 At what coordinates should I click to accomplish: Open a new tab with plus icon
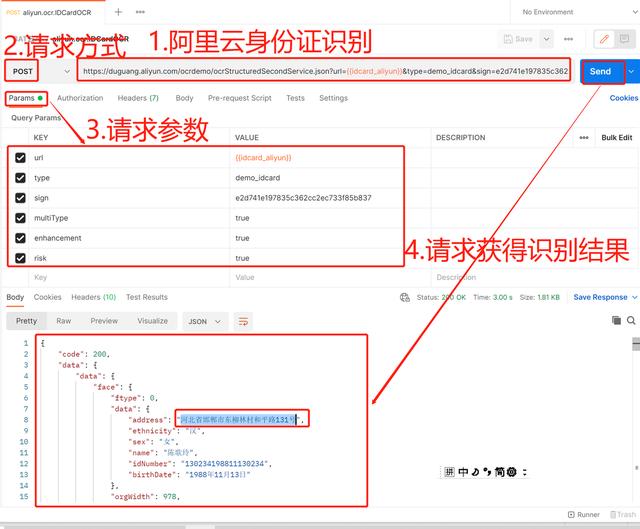(118, 12)
